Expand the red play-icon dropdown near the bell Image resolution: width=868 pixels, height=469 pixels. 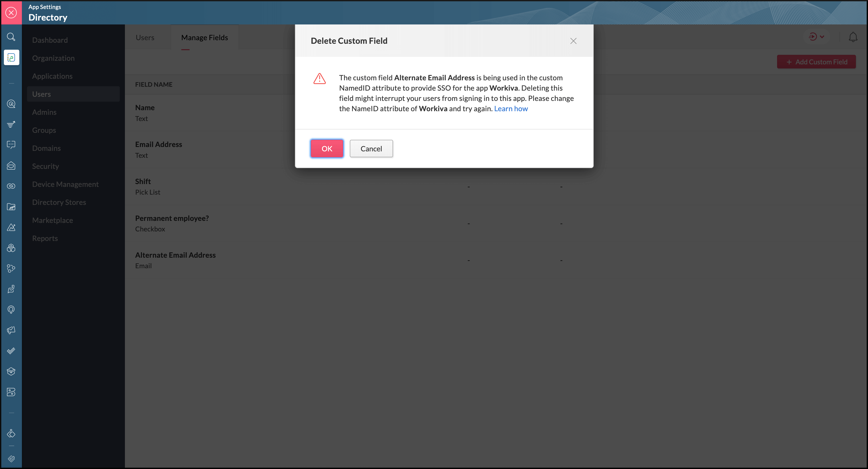point(816,37)
